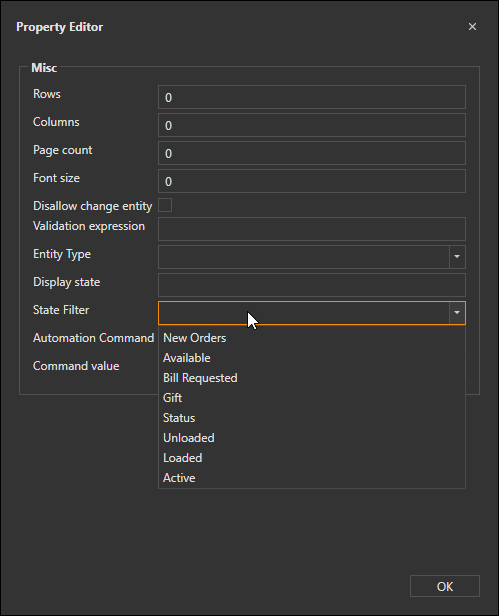This screenshot has height=616, width=499.
Task: Click the Columns value field
Action: pos(312,125)
